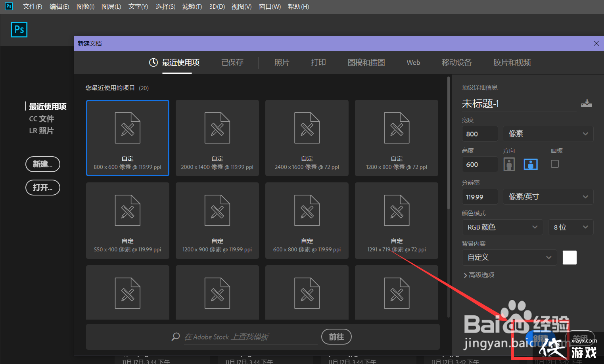Viewport: 604px width, 364px height.
Task: Click the 宽度 input field showing 800
Action: 479,134
